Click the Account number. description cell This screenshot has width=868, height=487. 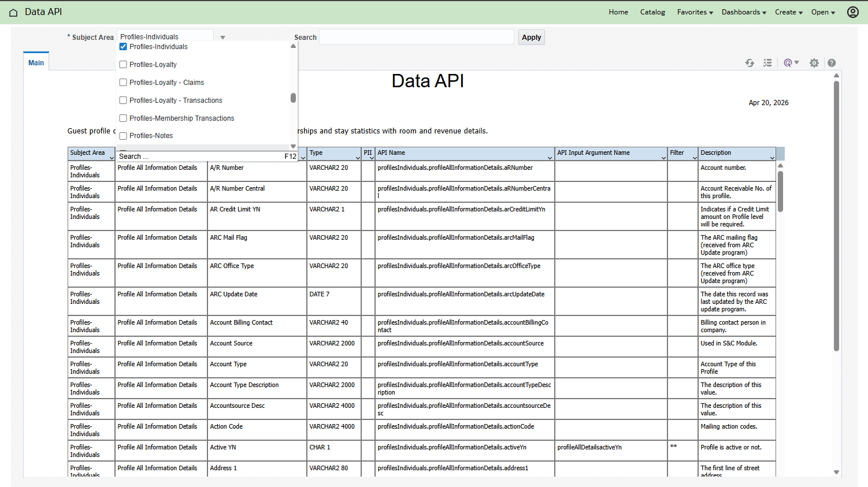coord(737,172)
